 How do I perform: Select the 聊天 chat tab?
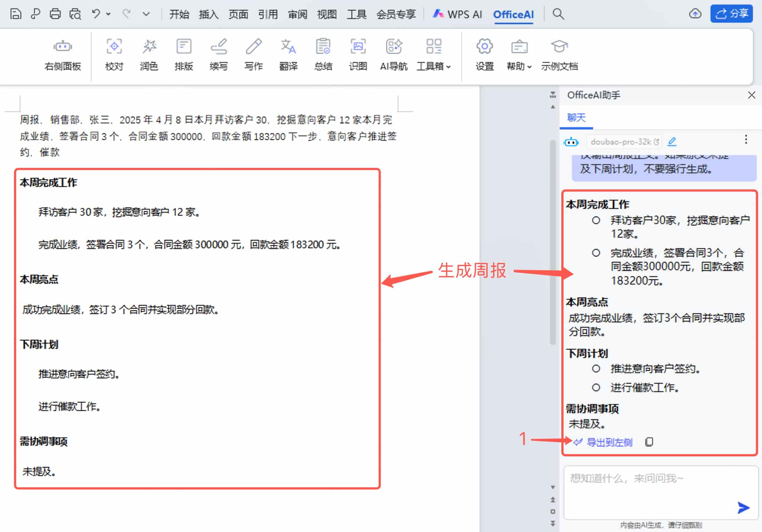(576, 118)
